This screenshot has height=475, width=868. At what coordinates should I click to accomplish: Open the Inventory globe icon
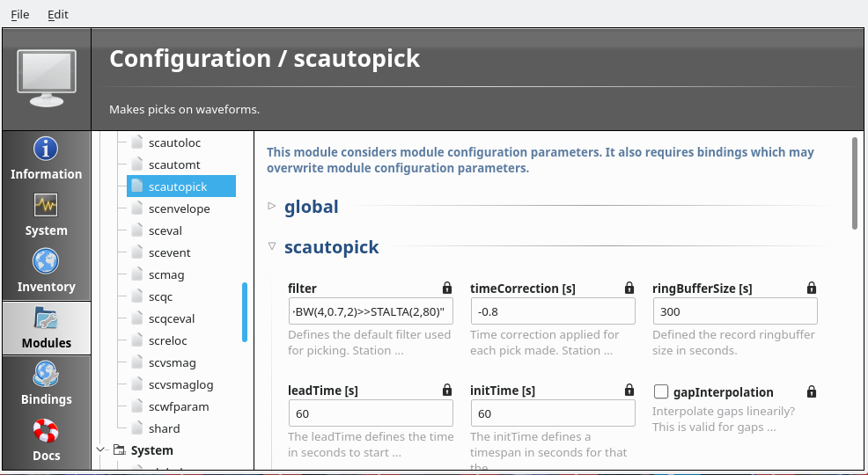pos(46,261)
